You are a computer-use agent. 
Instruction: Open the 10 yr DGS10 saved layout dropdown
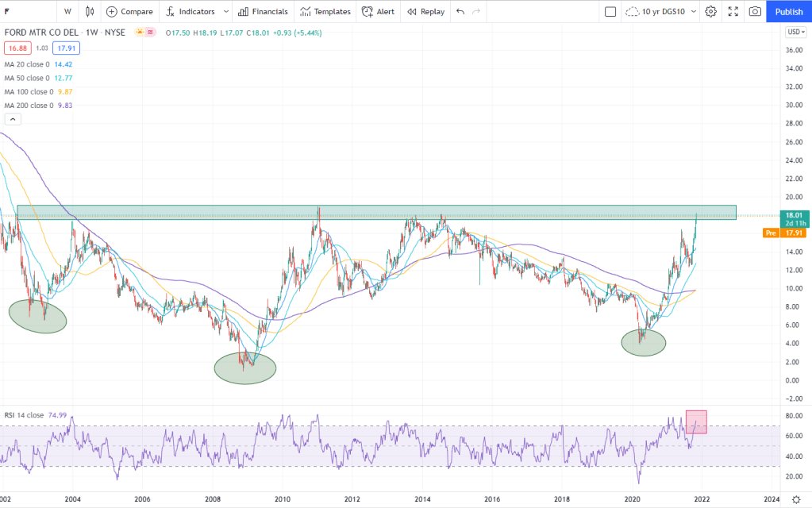pyautogui.click(x=661, y=12)
